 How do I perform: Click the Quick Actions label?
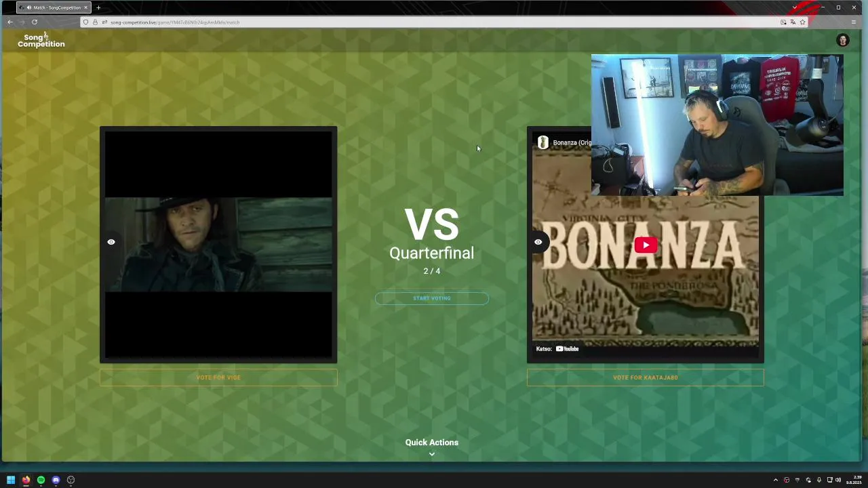tap(431, 443)
